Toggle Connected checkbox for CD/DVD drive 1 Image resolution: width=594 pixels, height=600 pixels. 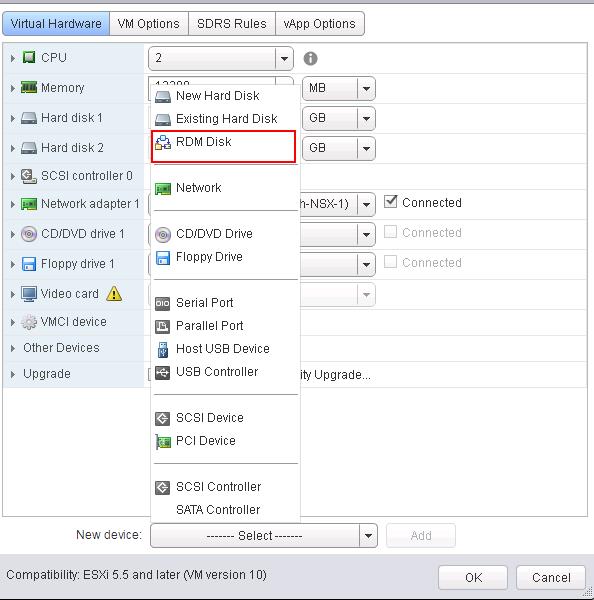tap(390, 232)
